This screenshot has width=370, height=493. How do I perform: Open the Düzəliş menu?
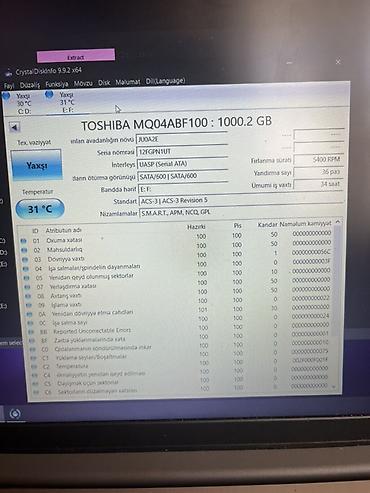(x=29, y=85)
